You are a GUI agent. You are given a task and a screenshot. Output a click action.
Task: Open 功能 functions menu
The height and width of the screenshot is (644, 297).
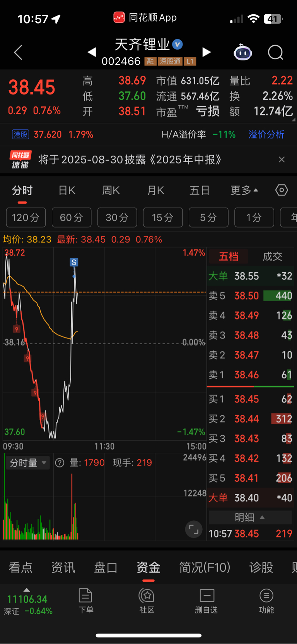266,601
